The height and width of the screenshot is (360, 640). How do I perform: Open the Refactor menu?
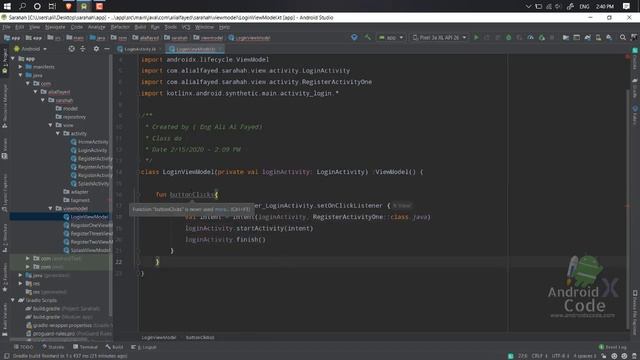120,27
